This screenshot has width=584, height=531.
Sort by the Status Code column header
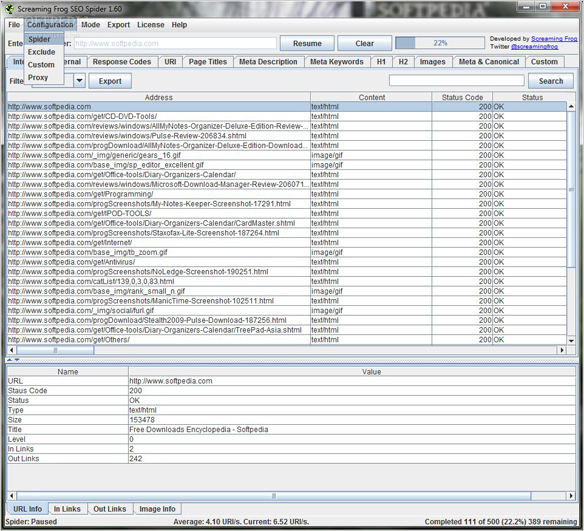point(462,97)
